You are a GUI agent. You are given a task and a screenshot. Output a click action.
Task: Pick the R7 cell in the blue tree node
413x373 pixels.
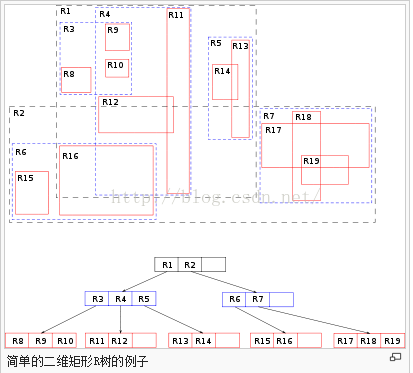(258, 299)
